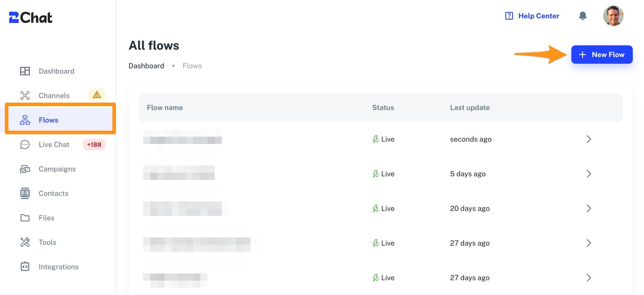Open Live Chat section
This screenshot has height=295, width=644.
(x=54, y=144)
